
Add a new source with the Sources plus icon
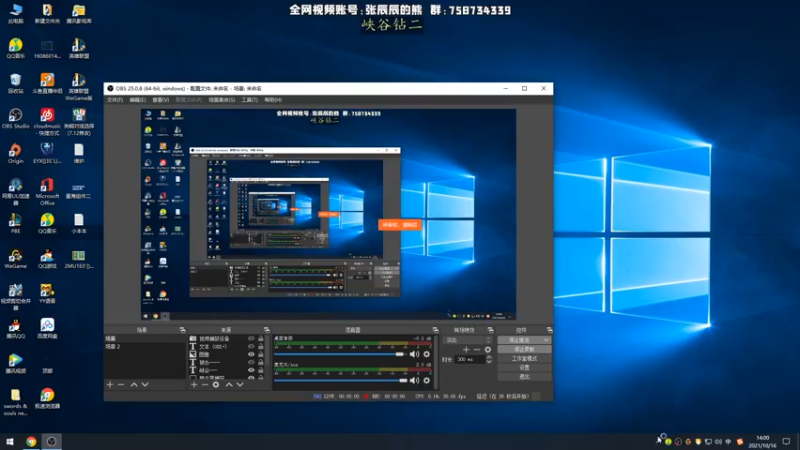pyautogui.click(x=194, y=385)
